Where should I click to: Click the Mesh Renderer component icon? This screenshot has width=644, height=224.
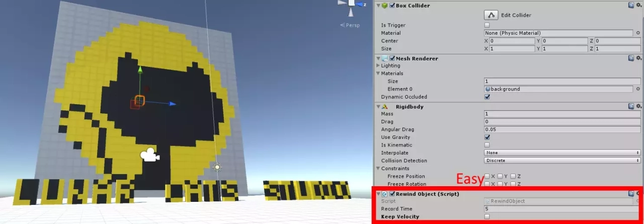pyautogui.click(x=385, y=58)
